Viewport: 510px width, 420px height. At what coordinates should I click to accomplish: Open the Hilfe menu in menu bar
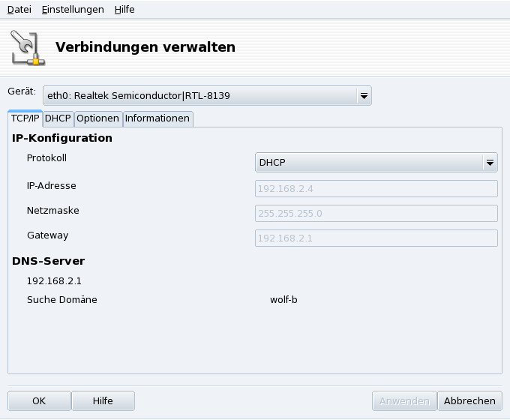(124, 10)
